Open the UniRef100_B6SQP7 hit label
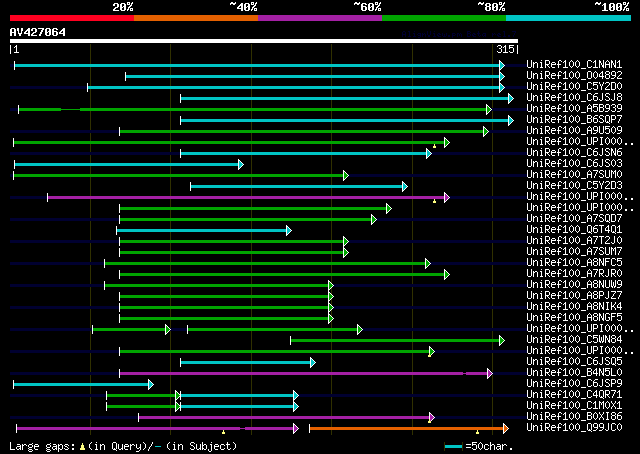Screen dimensions: 640x454 574,120
